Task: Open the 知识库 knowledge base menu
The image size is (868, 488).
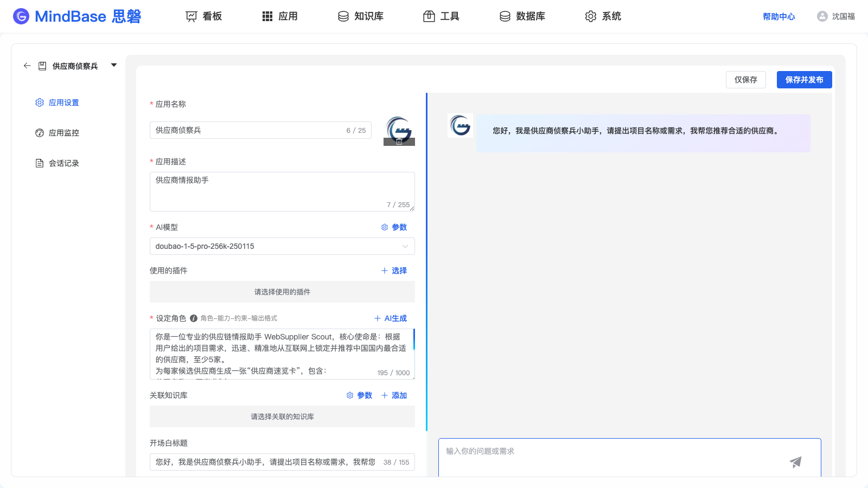Action: point(361,16)
